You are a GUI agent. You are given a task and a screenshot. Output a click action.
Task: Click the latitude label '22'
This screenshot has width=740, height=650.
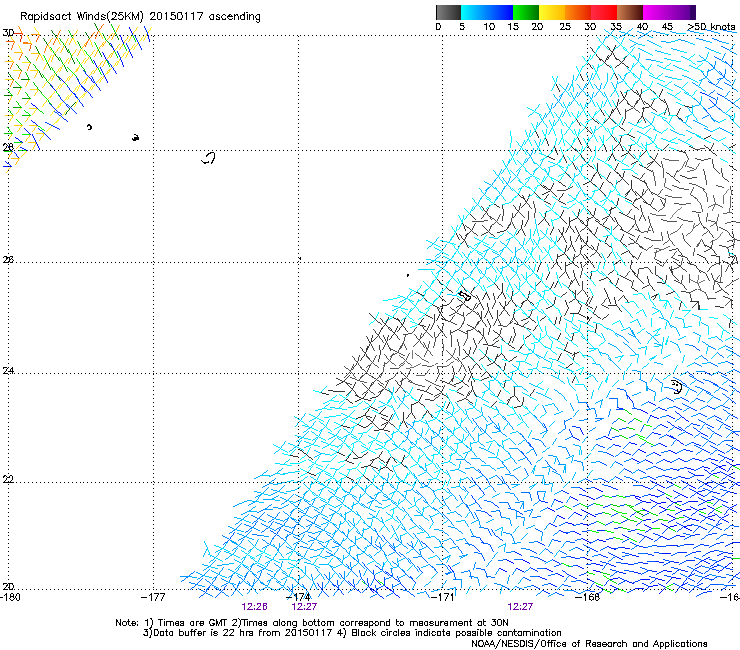[x=8, y=479]
